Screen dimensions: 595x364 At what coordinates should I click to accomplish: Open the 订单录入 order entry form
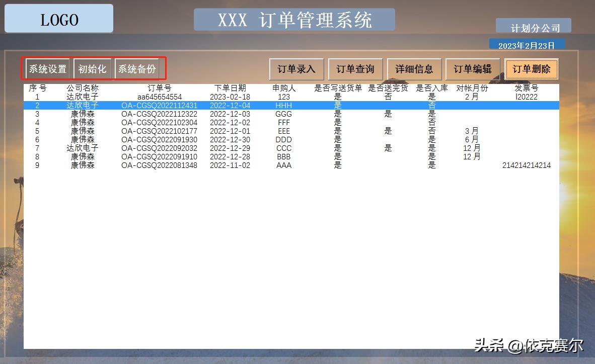pos(296,68)
